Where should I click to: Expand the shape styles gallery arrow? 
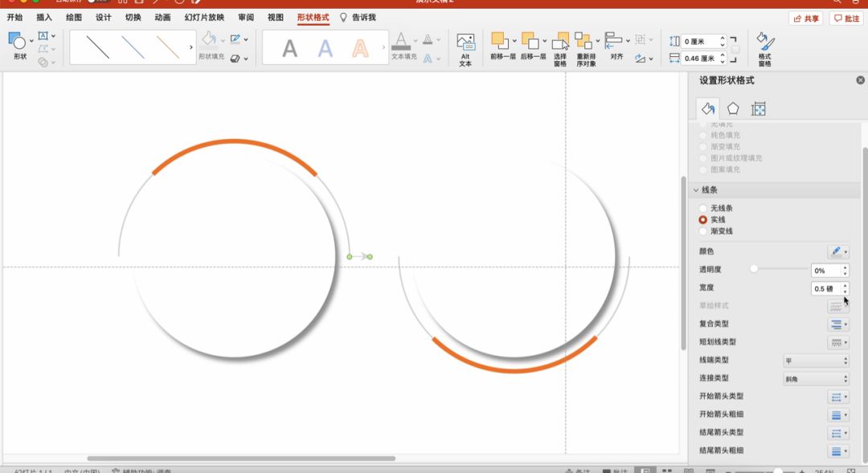click(x=191, y=47)
